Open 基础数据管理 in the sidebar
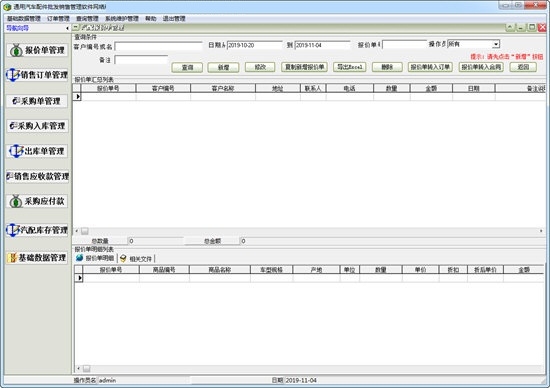550x388 pixels. click(x=37, y=258)
